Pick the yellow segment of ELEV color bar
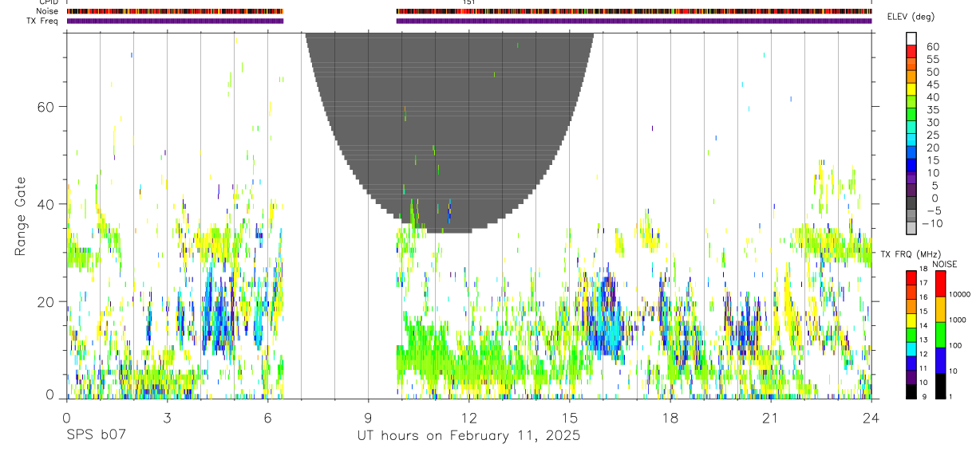The height and width of the screenshot is (452, 980). point(911,89)
